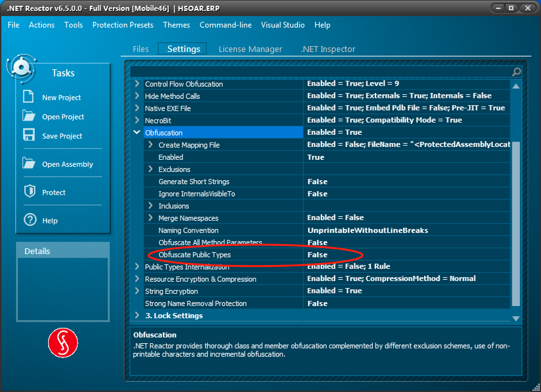The image size is (541, 392).
Task: Click the NecroBit Compatibility Mode value cell
Action: (x=407, y=120)
